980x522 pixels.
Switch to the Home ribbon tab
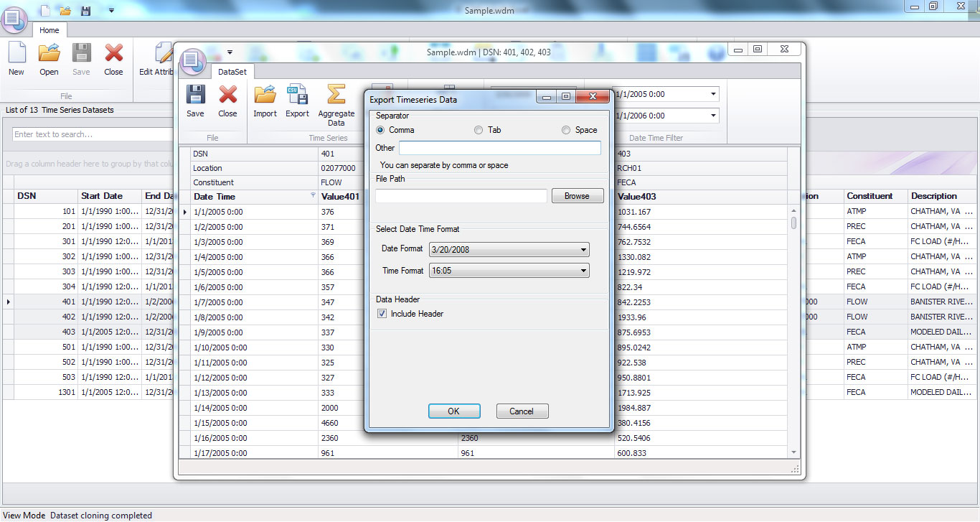tap(49, 30)
